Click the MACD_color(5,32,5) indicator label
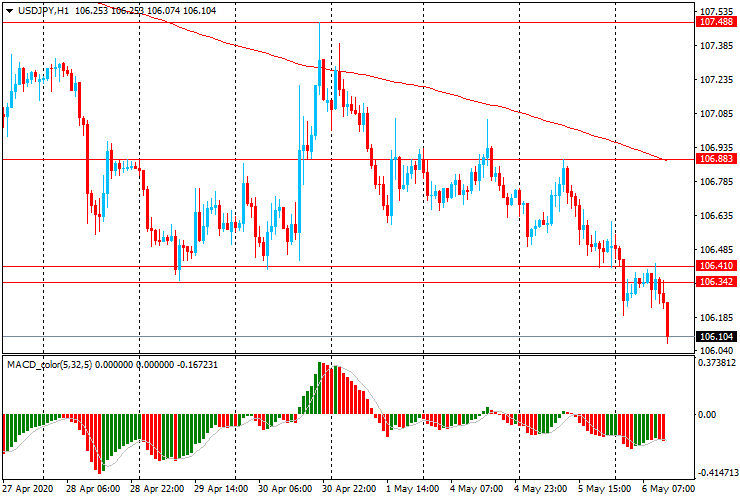The height and width of the screenshot is (500, 740). 50,364
